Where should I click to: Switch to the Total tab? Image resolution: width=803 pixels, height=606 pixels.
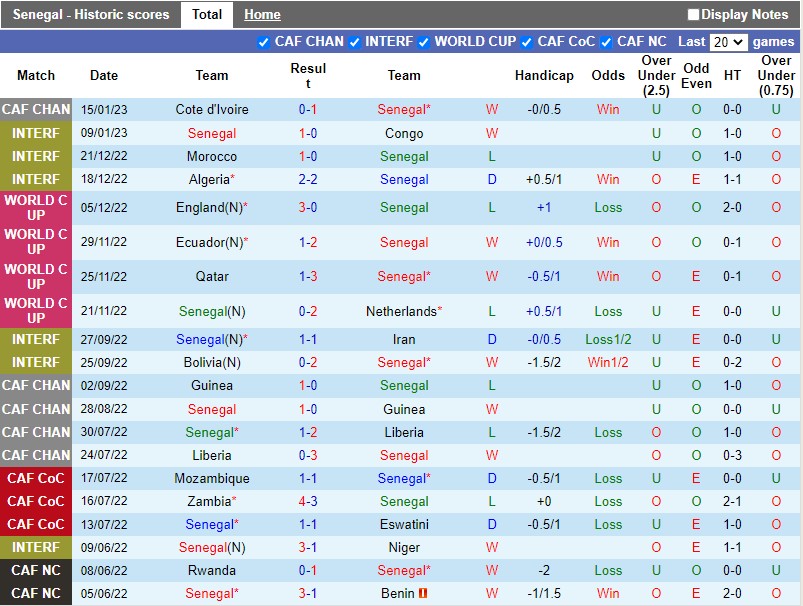207,14
